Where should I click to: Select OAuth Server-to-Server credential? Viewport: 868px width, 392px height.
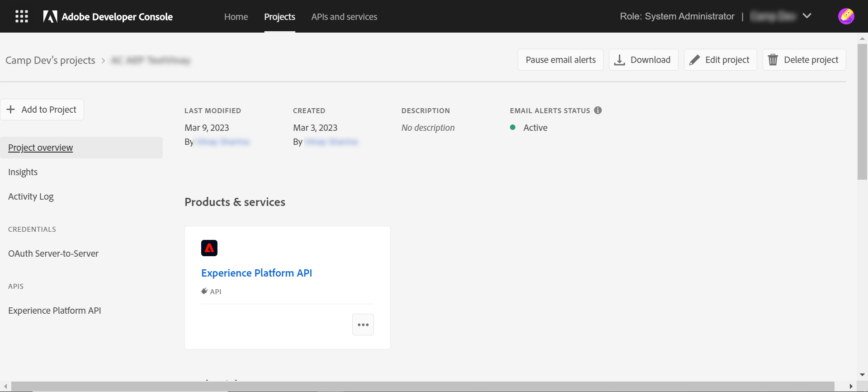click(53, 253)
